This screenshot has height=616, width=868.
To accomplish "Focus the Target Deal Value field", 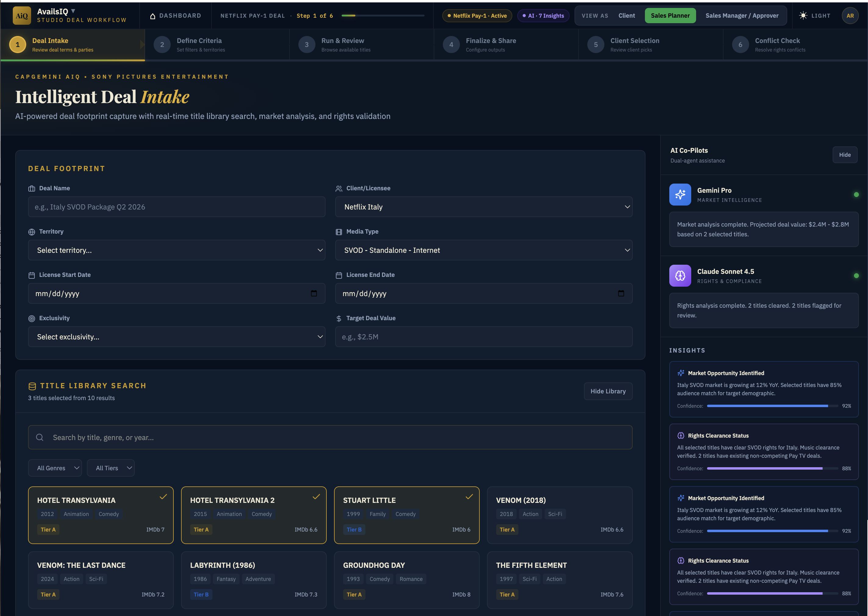I will 484,336.
